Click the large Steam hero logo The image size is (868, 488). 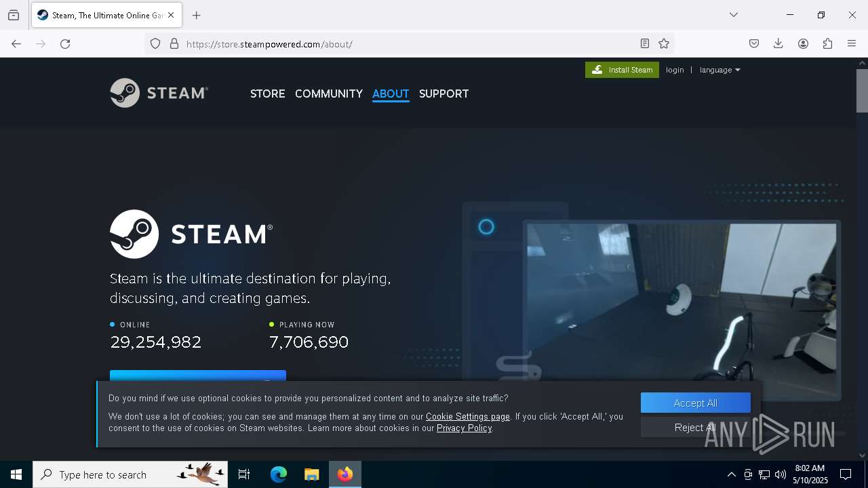[191, 234]
